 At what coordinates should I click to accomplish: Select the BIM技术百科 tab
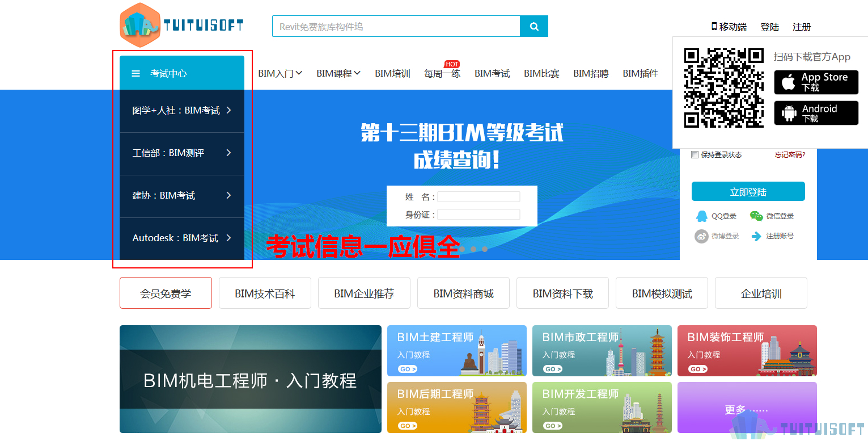[265, 293]
